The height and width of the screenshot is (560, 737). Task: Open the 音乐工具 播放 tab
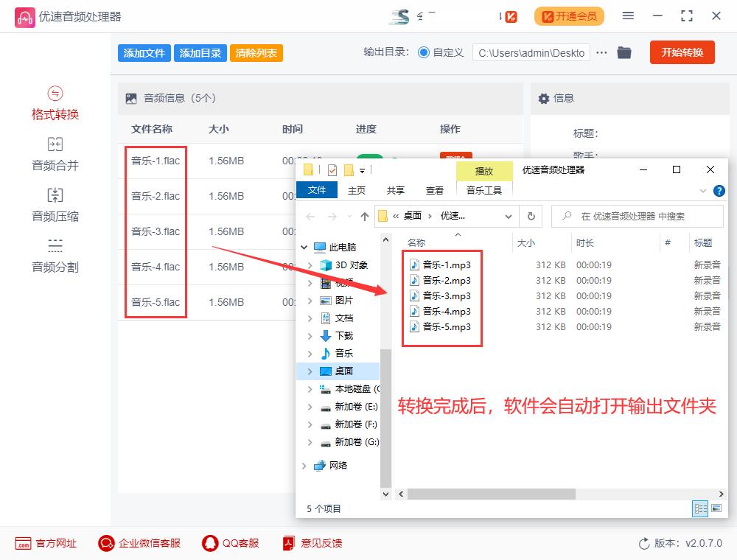tap(484, 170)
